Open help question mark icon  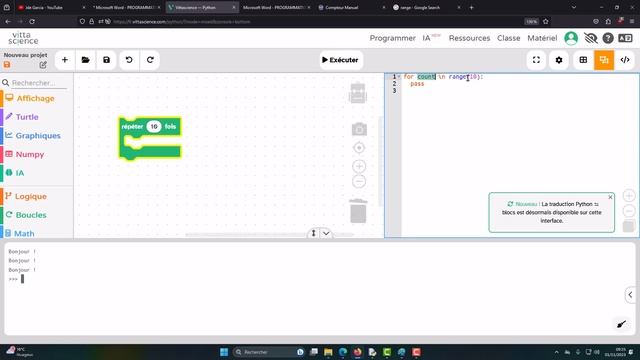[x=608, y=38]
